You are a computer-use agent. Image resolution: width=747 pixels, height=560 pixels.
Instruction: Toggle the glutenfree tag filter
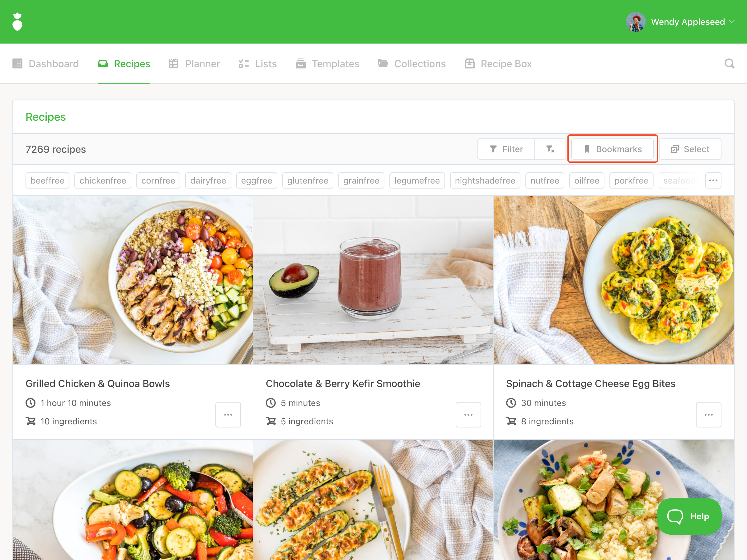[308, 180]
